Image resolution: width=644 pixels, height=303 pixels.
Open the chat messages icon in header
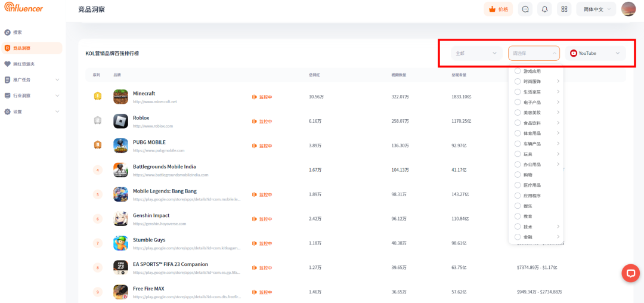click(525, 9)
